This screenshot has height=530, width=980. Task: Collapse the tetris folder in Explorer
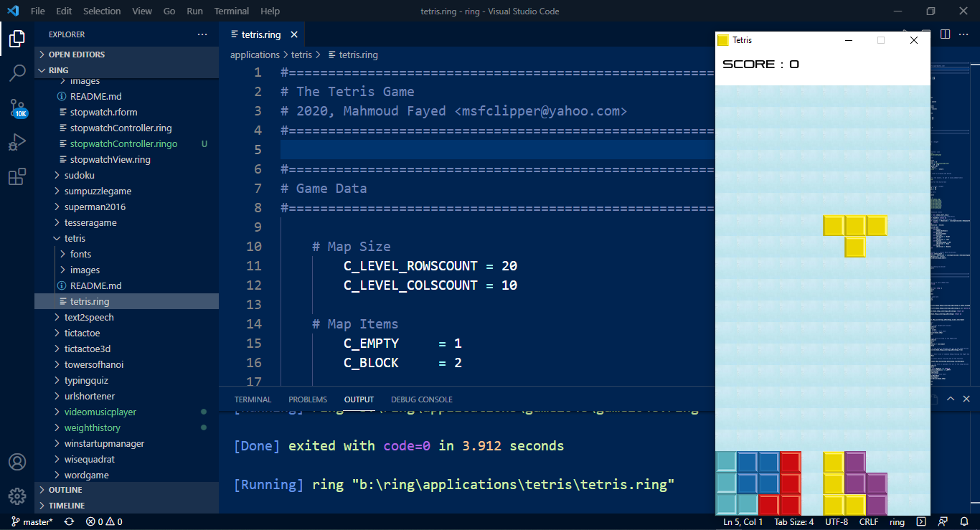(x=75, y=238)
